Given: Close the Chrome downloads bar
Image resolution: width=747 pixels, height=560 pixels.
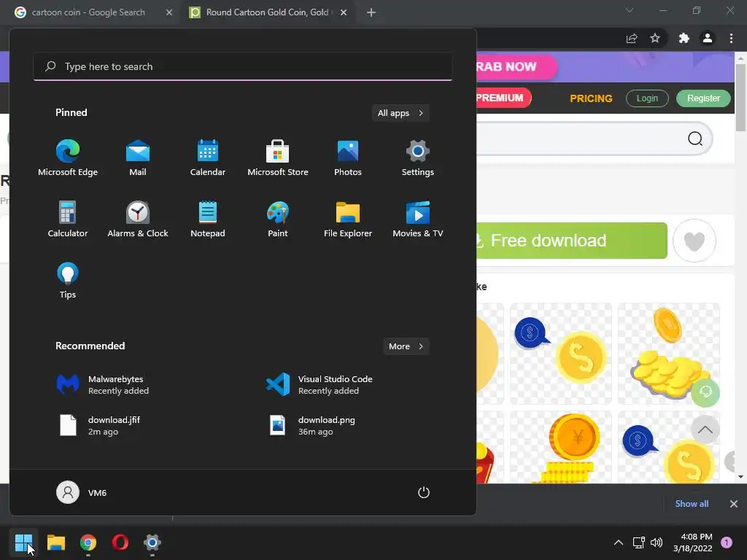Looking at the screenshot, I should (734, 504).
